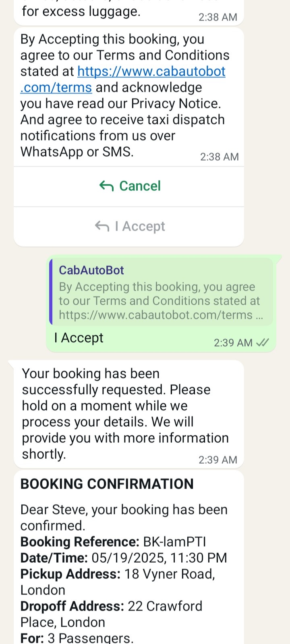
Task: Click the Cancel quick-reply button
Action: point(129,186)
